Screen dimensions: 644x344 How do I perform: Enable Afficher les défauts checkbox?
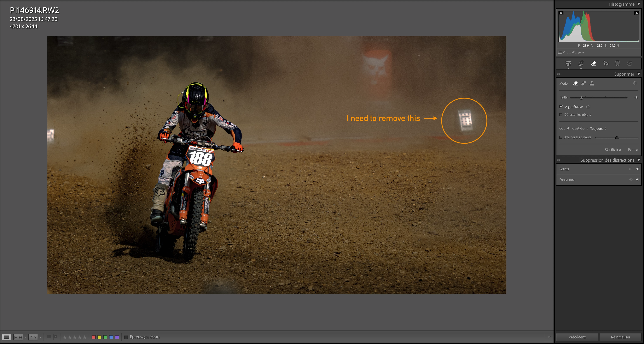pos(561,137)
